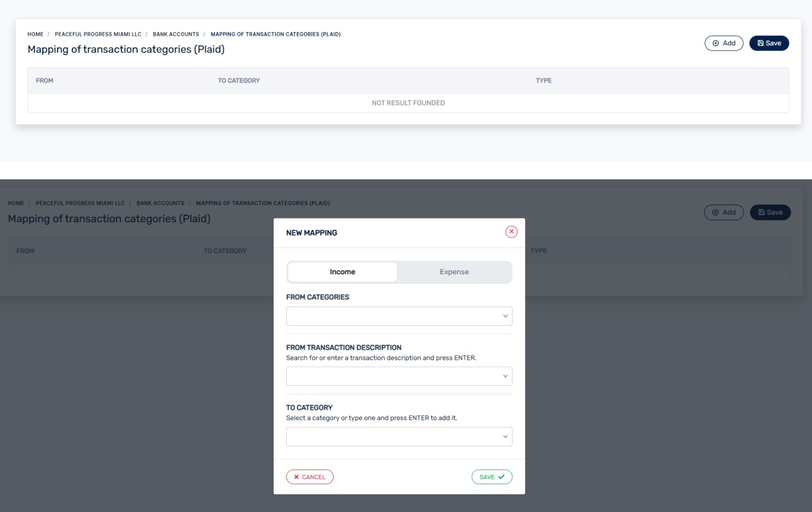Expand the To Category dropdown chevron
812x512 pixels.
pos(505,437)
